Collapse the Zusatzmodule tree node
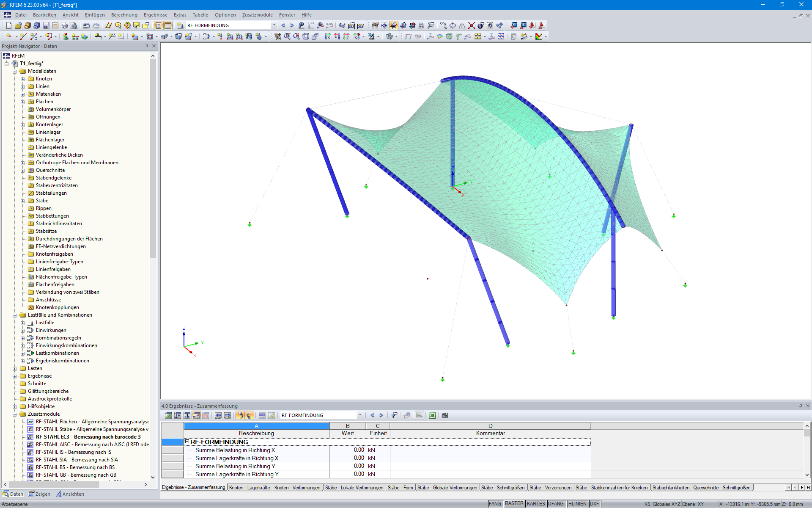812x508 pixels. [x=15, y=414]
